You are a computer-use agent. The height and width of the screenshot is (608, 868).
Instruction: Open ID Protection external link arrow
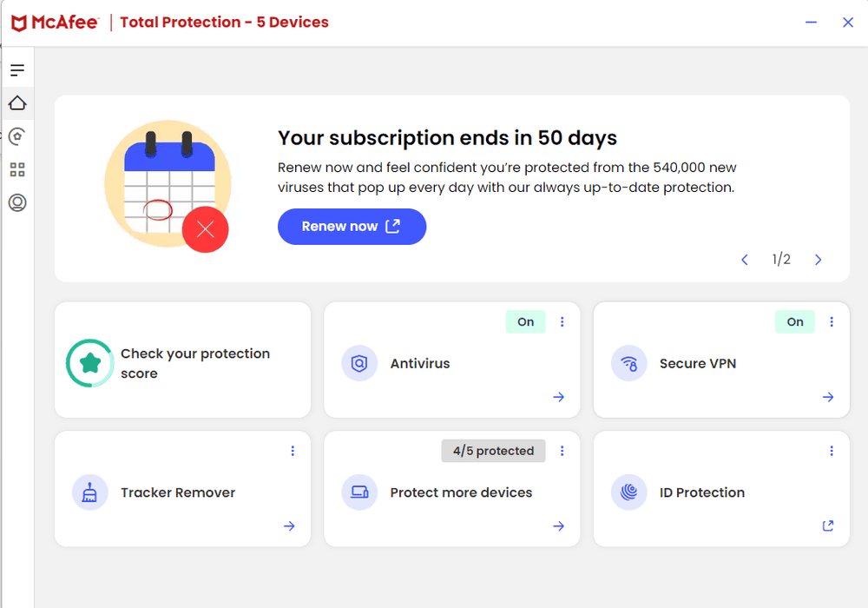point(828,525)
